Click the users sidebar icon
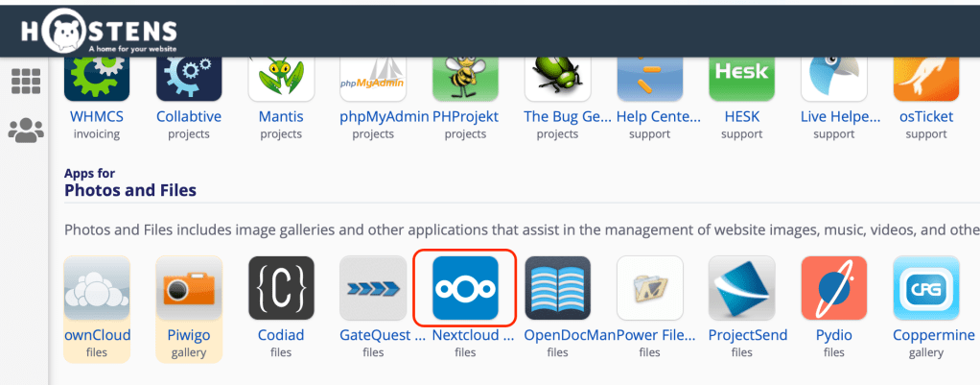This screenshot has height=385, width=980. 26,130
